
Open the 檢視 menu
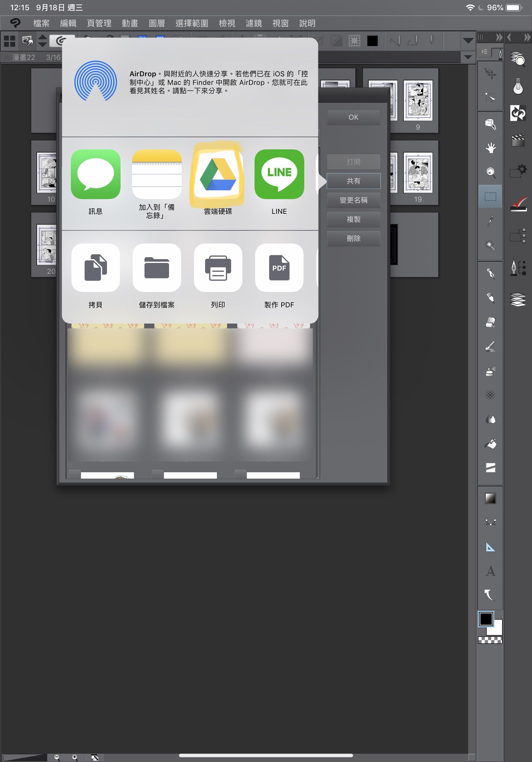(227, 23)
